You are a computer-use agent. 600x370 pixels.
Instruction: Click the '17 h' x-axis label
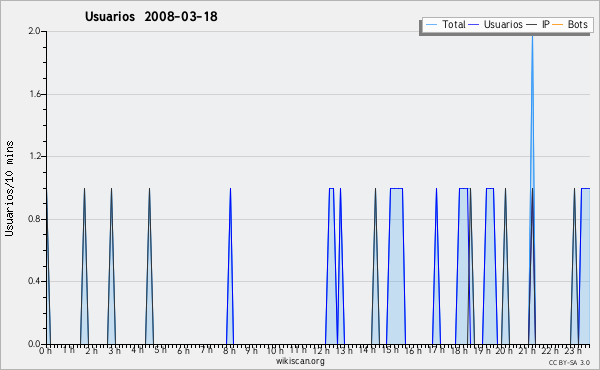click(436, 350)
